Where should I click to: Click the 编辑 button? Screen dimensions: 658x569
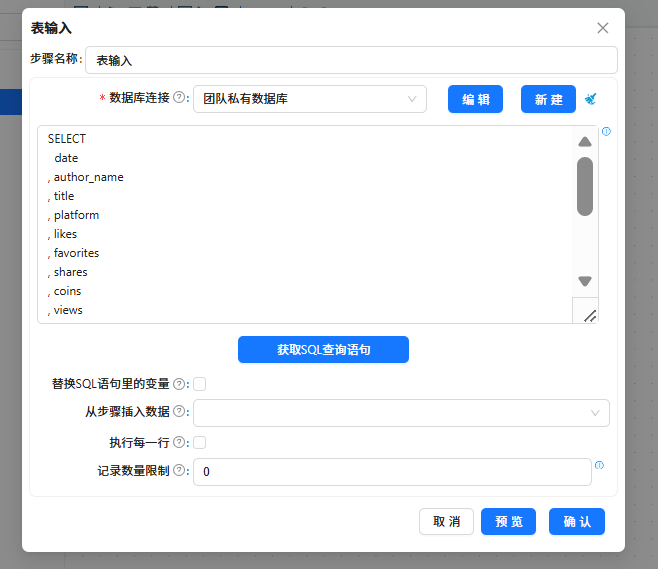pyautogui.click(x=475, y=99)
